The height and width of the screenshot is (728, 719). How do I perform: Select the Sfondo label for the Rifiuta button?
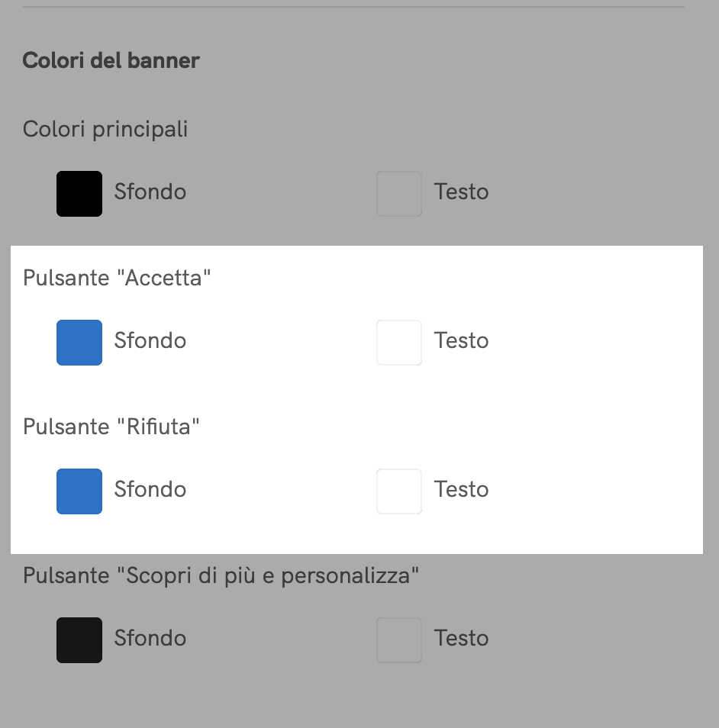tap(150, 491)
